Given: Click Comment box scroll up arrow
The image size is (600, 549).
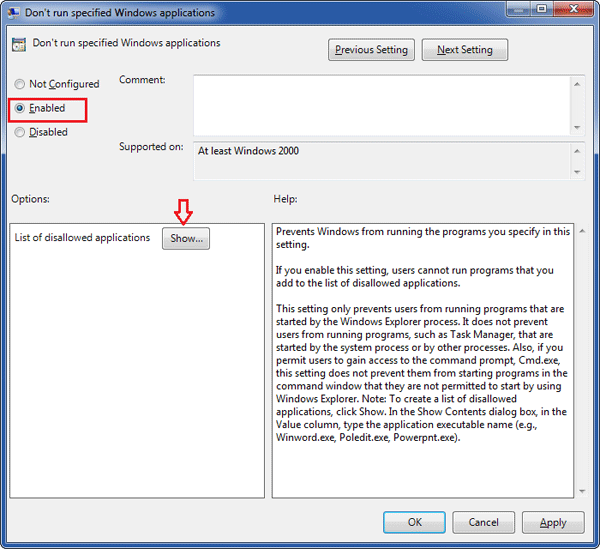Looking at the screenshot, I should (577, 84).
